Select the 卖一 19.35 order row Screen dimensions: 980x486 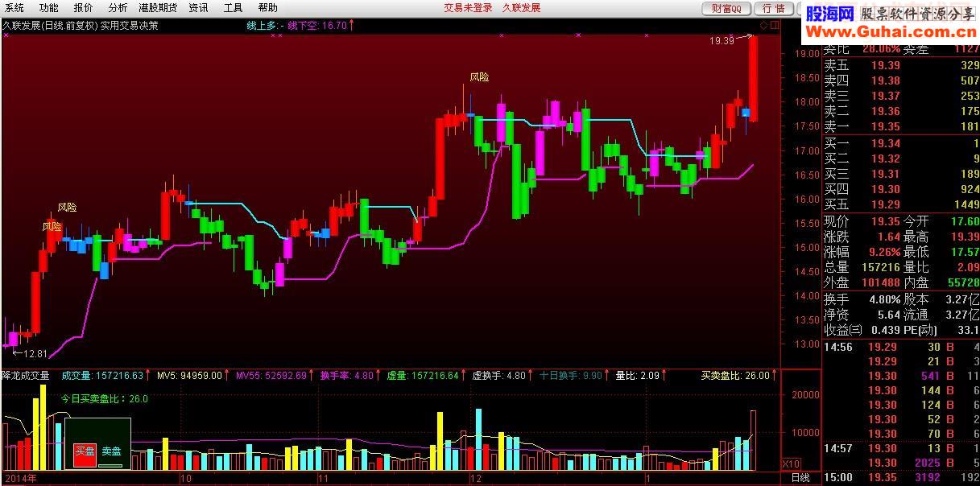click(x=901, y=126)
